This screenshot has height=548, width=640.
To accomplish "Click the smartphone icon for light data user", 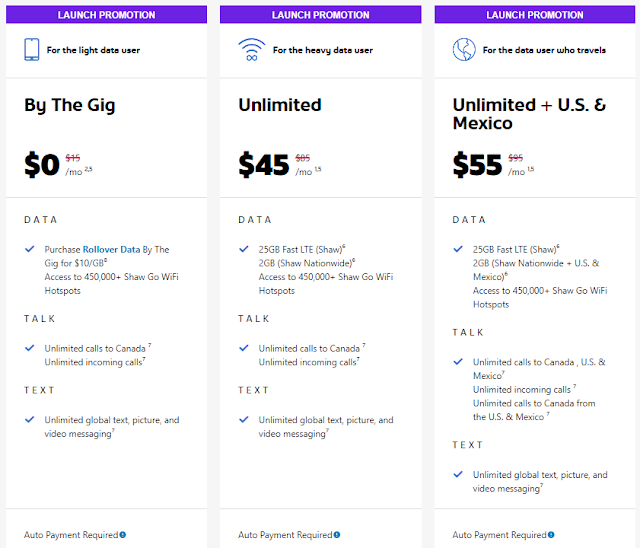I will [x=31, y=50].
